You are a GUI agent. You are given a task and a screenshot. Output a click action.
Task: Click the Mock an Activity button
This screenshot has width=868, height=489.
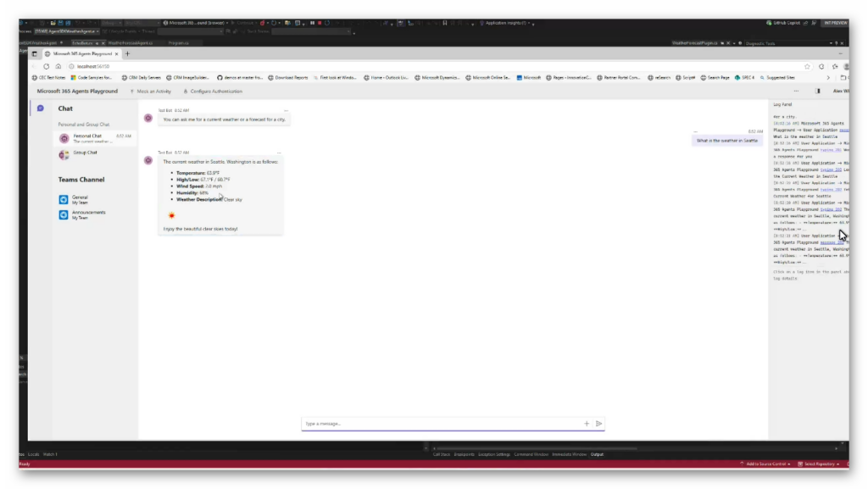pos(151,92)
